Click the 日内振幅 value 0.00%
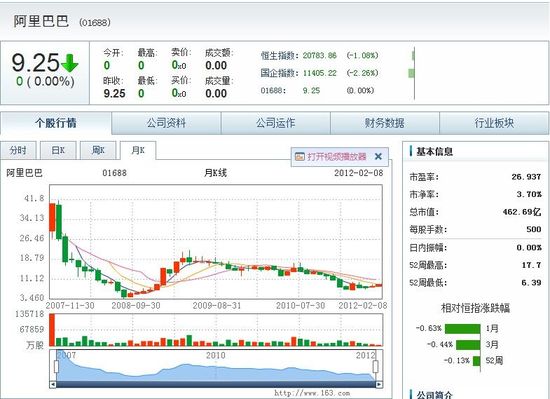 (x=529, y=248)
